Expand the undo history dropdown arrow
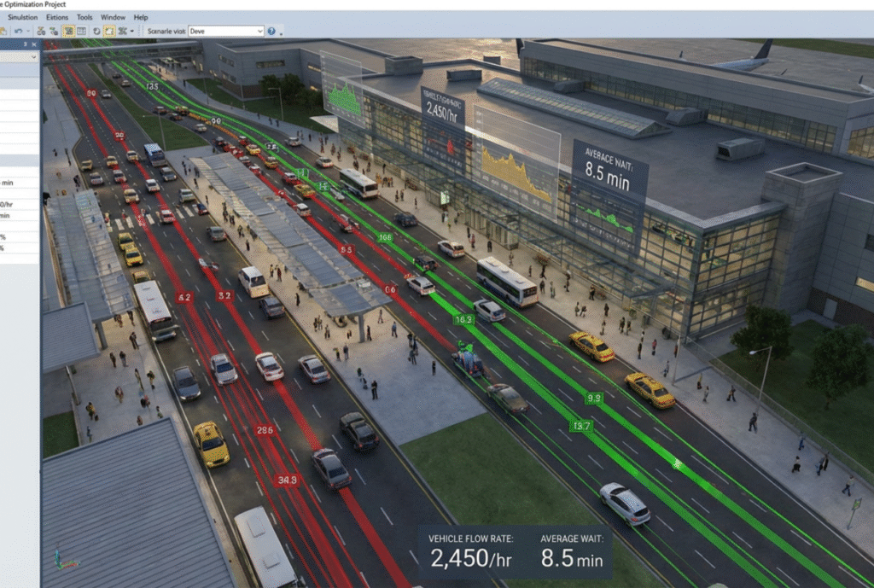Image resolution: width=874 pixels, height=588 pixels. click(28, 31)
